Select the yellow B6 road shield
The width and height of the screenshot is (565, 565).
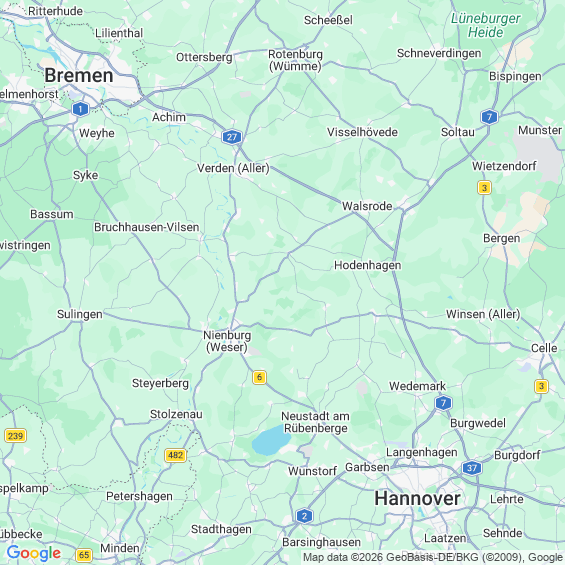(x=259, y=377)
